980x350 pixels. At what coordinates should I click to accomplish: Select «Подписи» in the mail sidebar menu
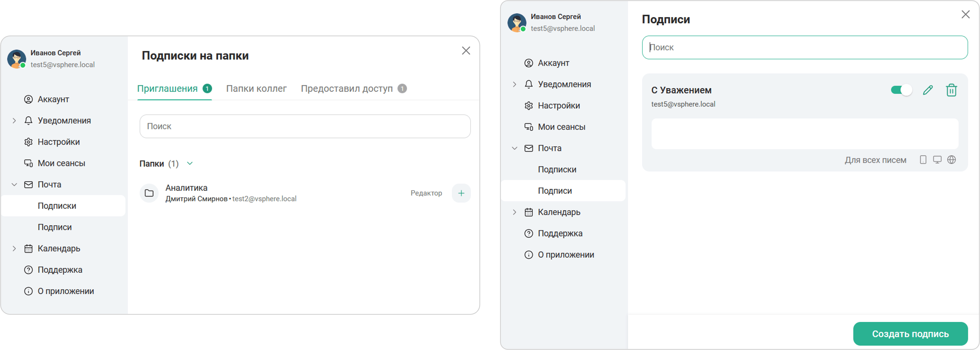[555, 190]
